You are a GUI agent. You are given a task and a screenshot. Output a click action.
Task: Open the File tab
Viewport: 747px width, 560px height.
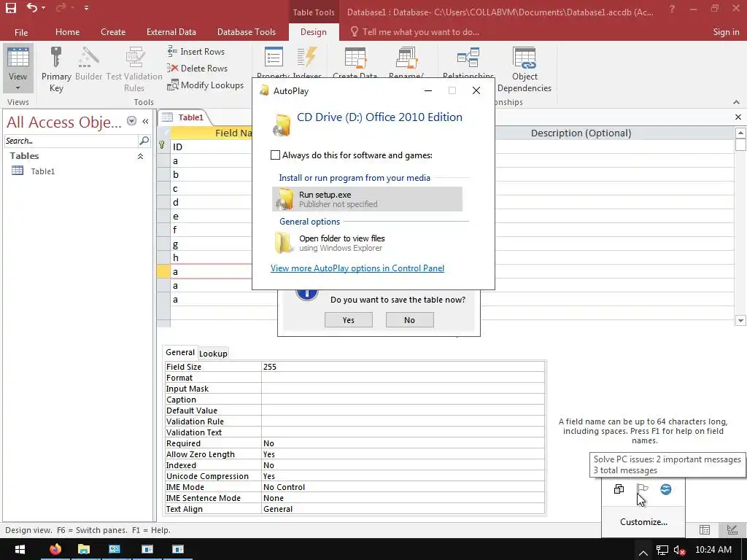21,32
